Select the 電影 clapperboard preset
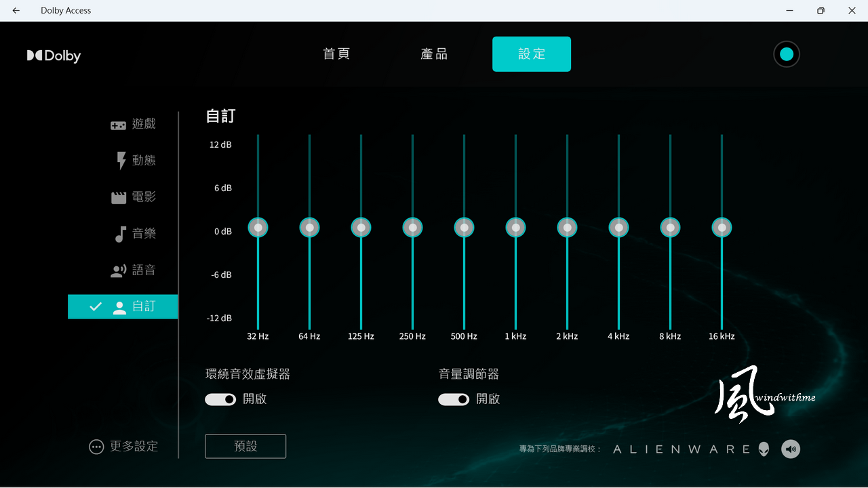This screenshot has width=868, height=488. 119,197
